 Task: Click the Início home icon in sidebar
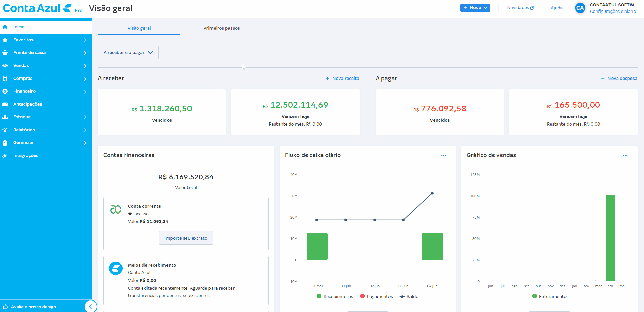[5, 27]
